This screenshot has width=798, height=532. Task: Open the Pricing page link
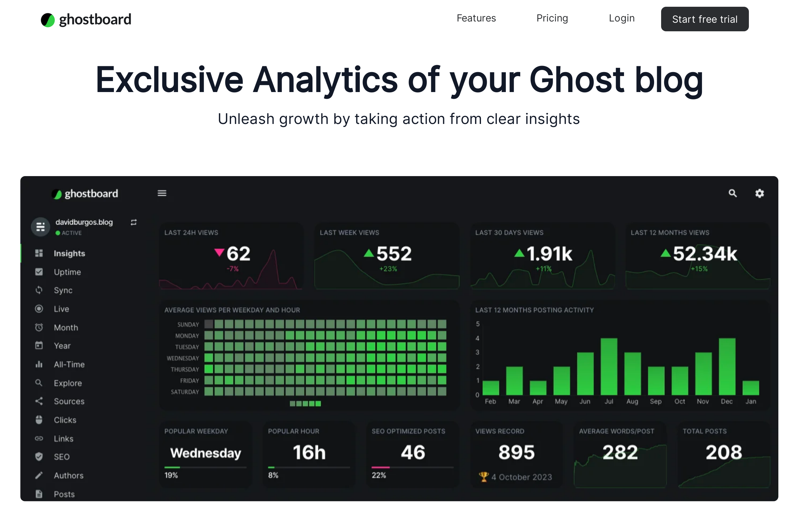click(x=552, y=18)
